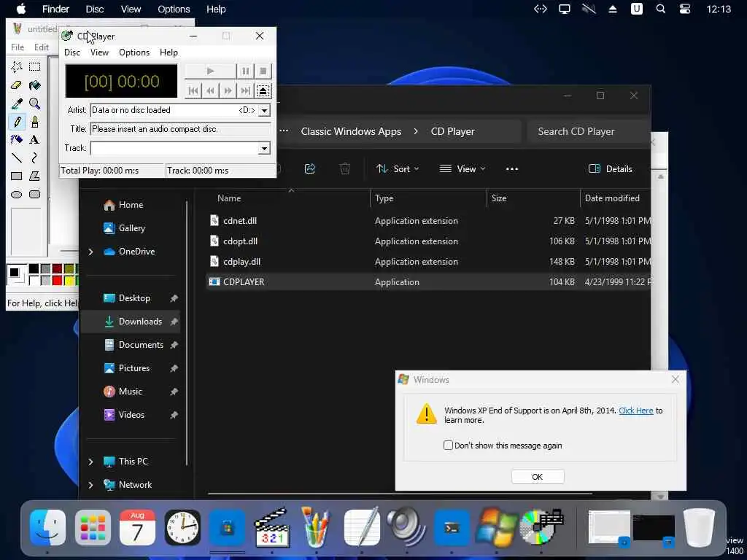Screen dimensions: 747x560
Task: Open Finder from the dock
Action: 47,528
